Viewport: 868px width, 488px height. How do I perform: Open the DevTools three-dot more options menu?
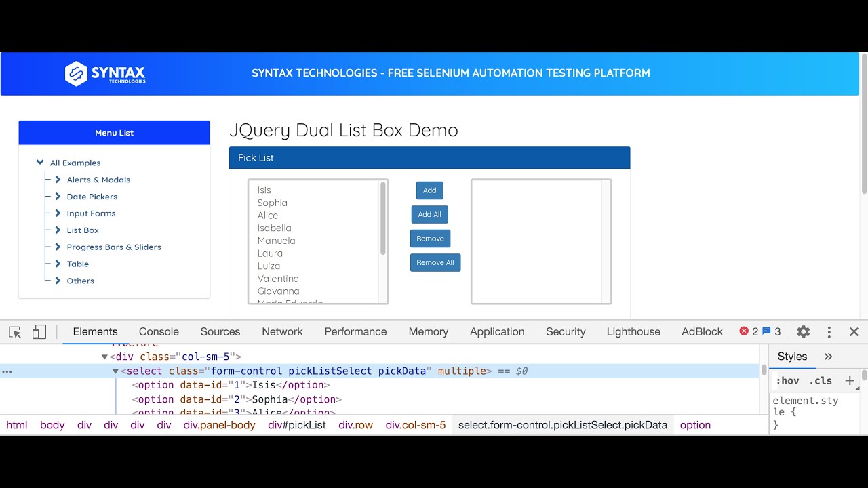click(x=829, y=332)
